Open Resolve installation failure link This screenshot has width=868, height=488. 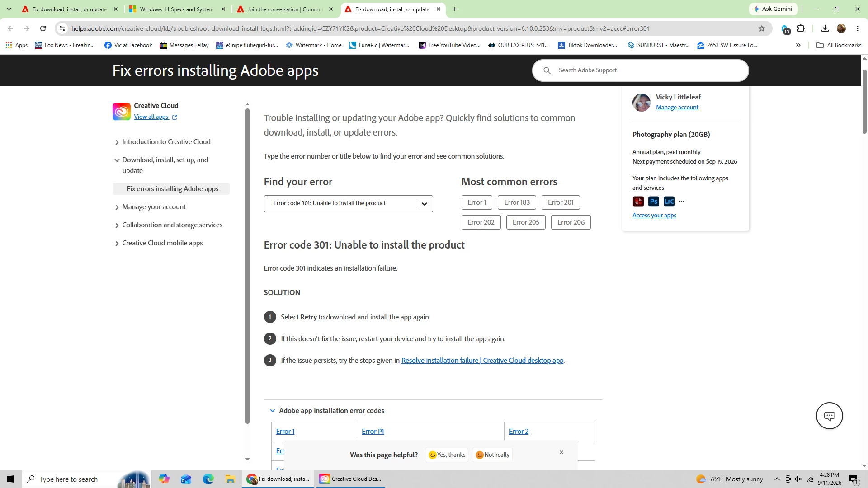[x=482, y=361]
